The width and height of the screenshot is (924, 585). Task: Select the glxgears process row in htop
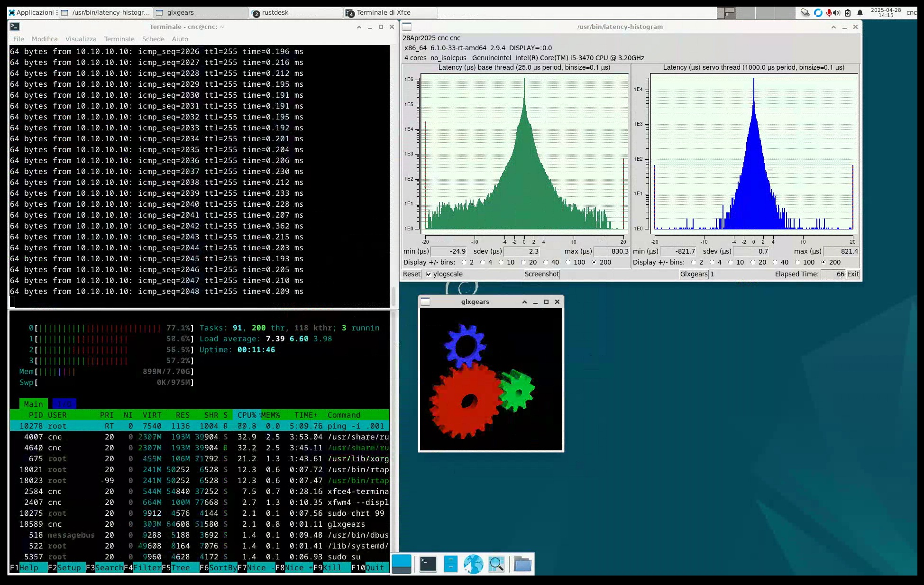tap(200, 524)
